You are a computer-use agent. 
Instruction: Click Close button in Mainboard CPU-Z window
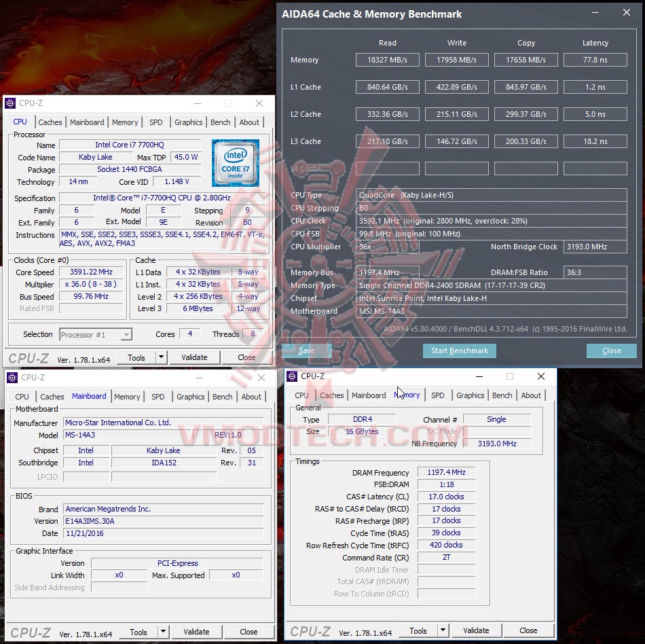pos(249,632)
